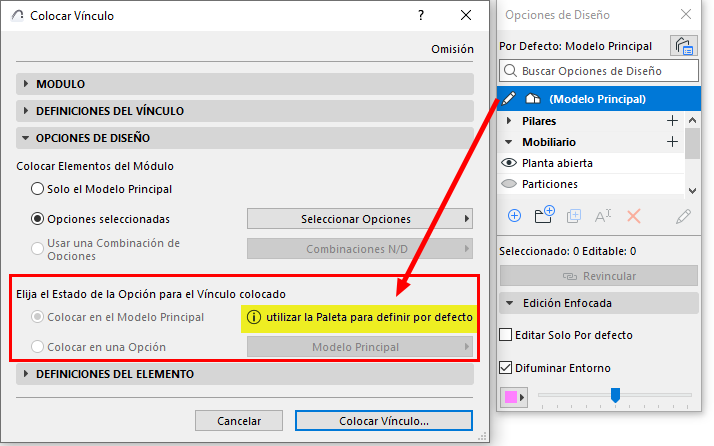Hide the Planta abierta option

click(x=509, y=163)
